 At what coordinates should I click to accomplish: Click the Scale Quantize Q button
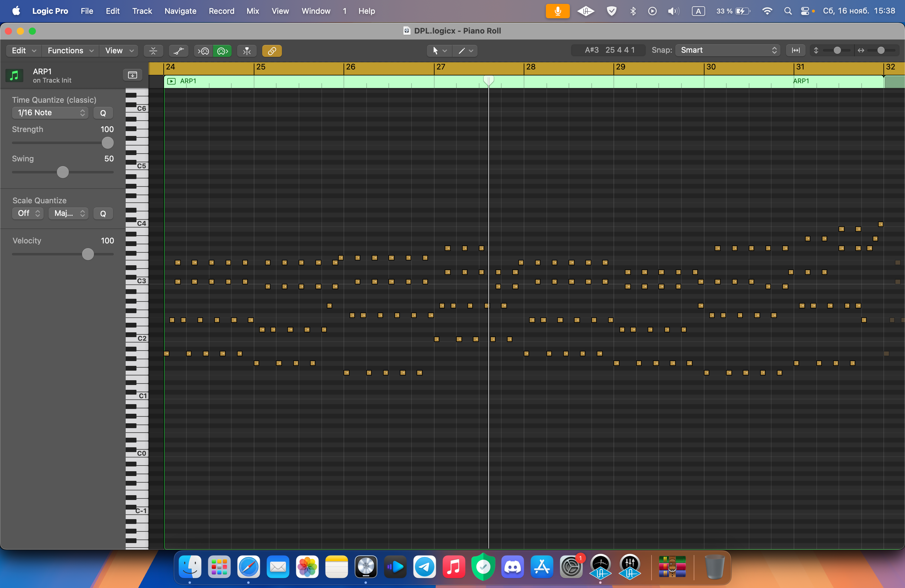pos(103,213)
